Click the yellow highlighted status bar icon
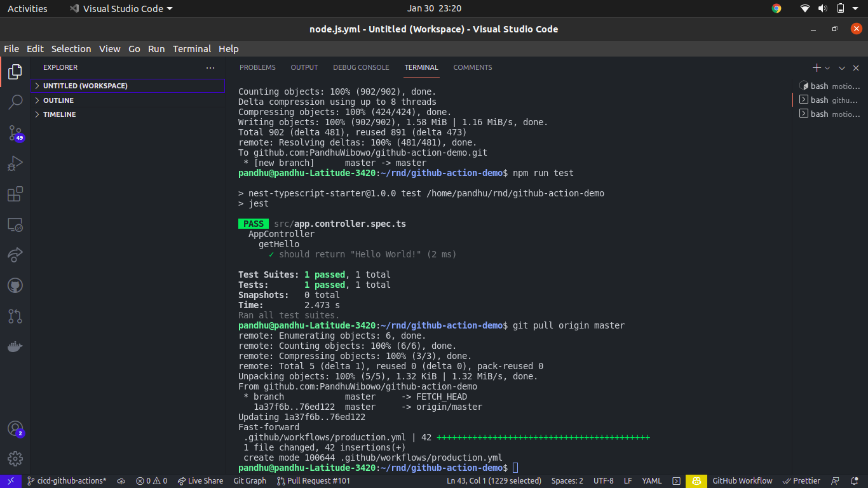The image size is (868, 488). point(696,481)
